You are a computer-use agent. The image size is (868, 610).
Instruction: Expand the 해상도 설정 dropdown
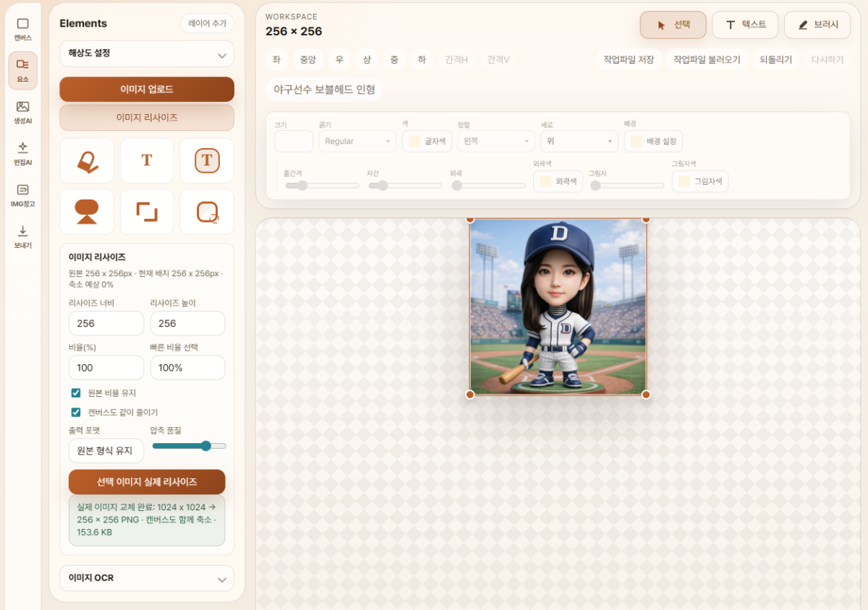(147, 53)
